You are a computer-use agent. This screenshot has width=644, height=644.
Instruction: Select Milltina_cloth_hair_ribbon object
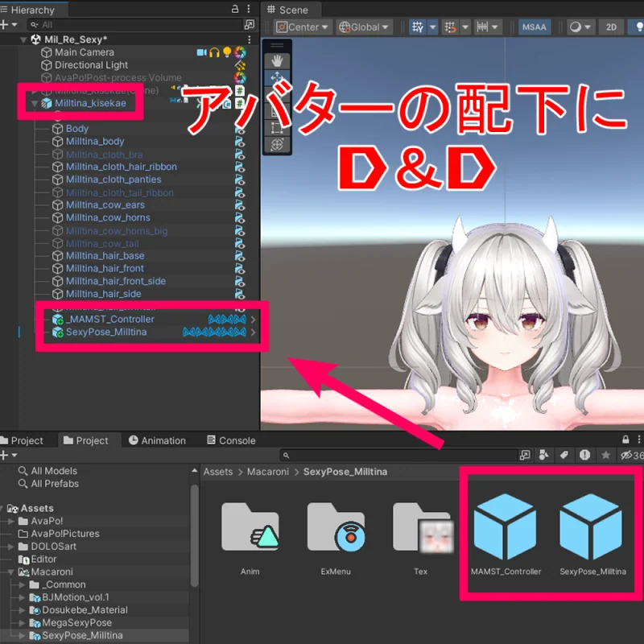pyautogui.click(x=122, y=167)
